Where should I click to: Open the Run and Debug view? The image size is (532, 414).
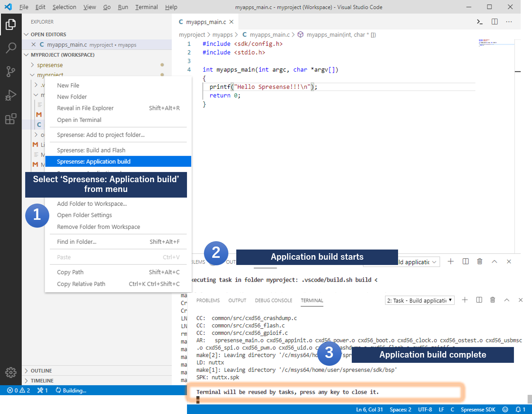(11, 95)
